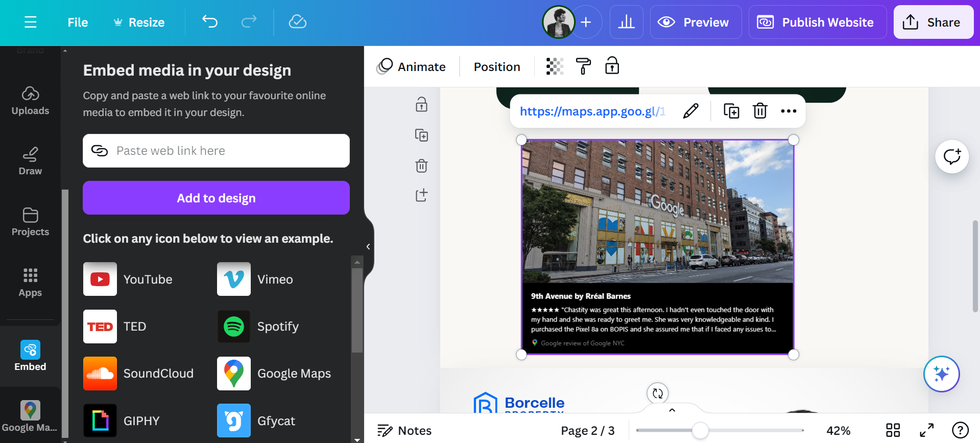Open more options three dots menu
Viewport: 980px width, 443px height.
[x=788, y=111]
